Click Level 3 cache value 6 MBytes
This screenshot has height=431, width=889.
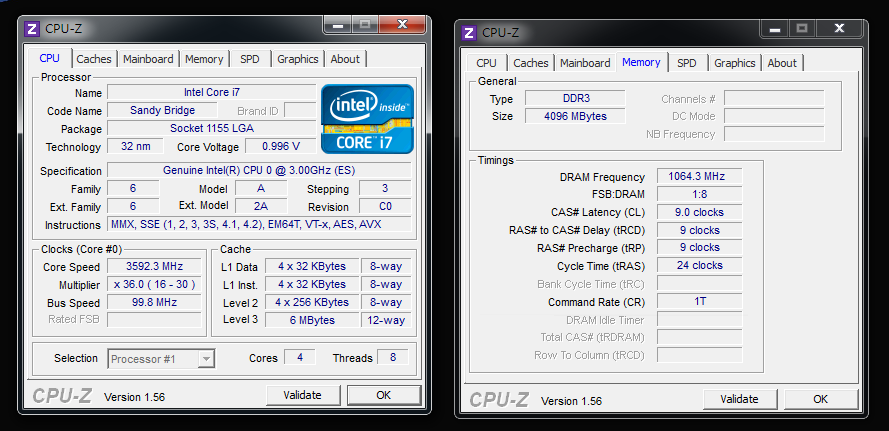312,320
